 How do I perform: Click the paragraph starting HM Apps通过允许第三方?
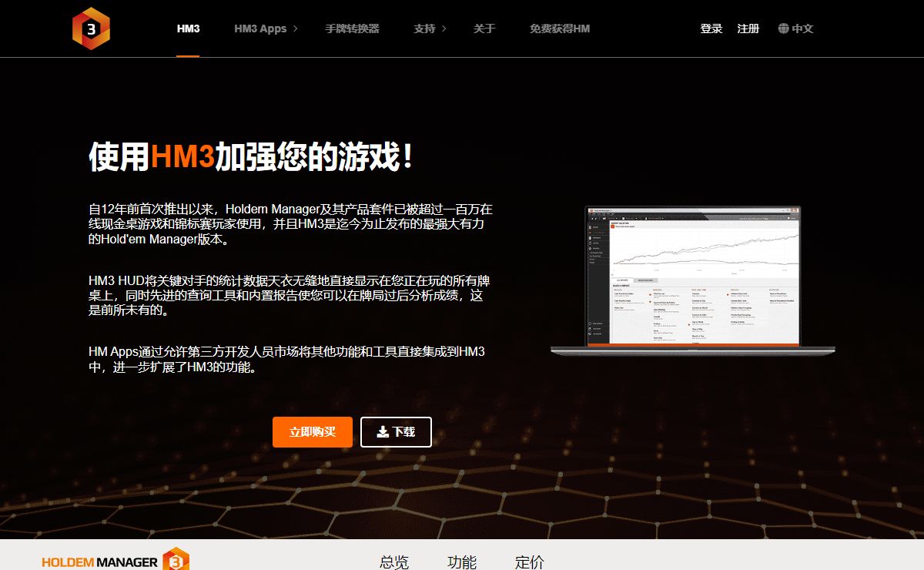click(x=286, y=360)
